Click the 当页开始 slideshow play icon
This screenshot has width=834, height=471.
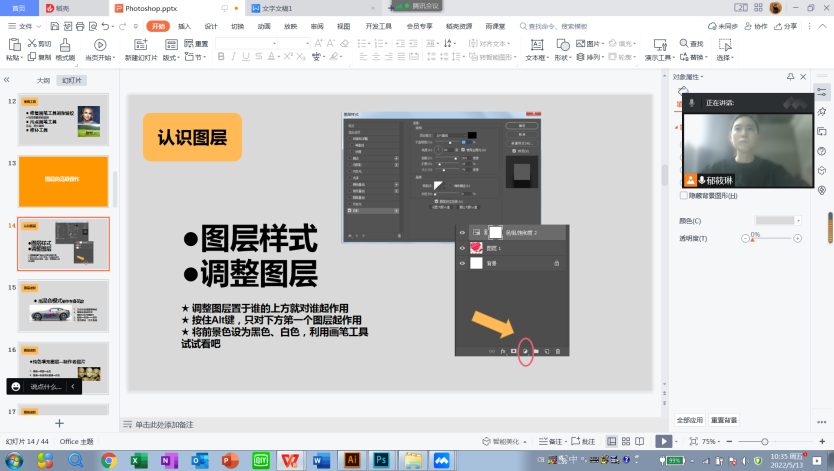(x=99, y=44)
